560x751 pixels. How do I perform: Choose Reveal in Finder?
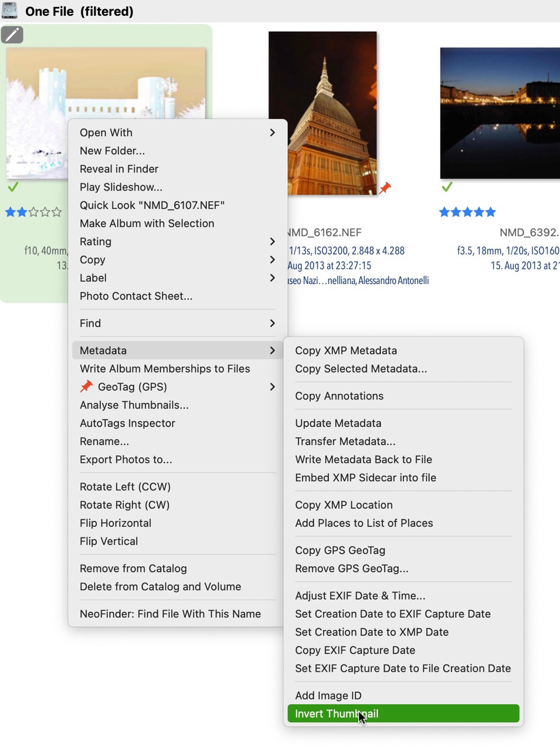[x=119, y=169]
